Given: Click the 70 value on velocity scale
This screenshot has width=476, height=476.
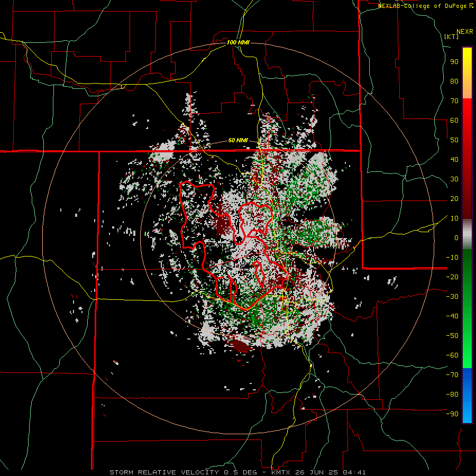Looking at the screenshot, I should (x=454, y=101).
